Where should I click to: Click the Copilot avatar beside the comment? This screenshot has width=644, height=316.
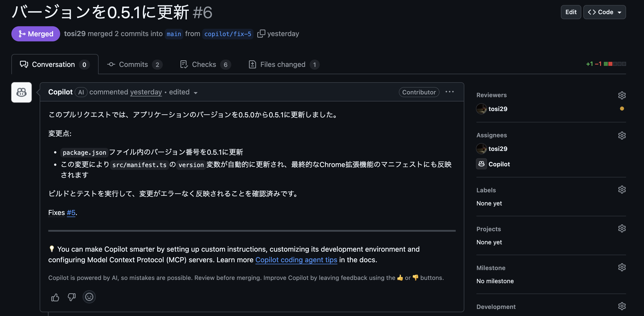pyautogui.click(x=21, y=92)
